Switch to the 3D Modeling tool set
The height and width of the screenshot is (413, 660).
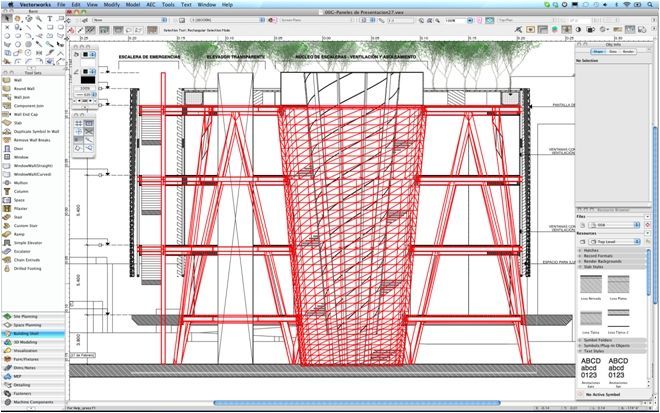tap(24, 341)
